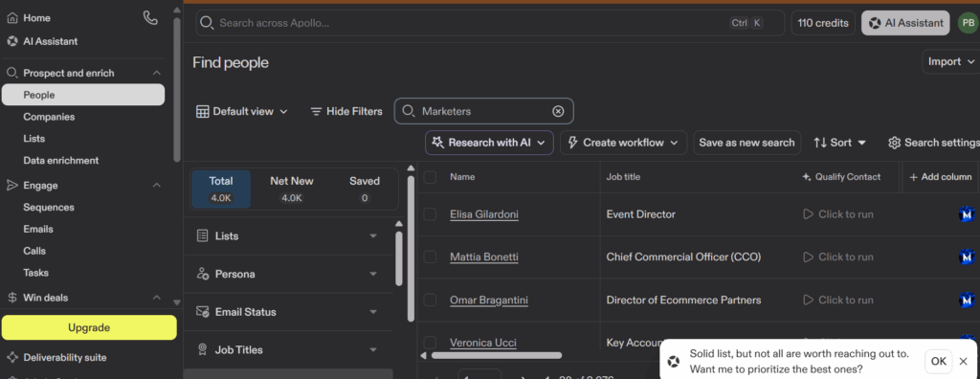Viewport: 980px width, 379px height.
Task: Open Deliverability suite
Action: 64,358
